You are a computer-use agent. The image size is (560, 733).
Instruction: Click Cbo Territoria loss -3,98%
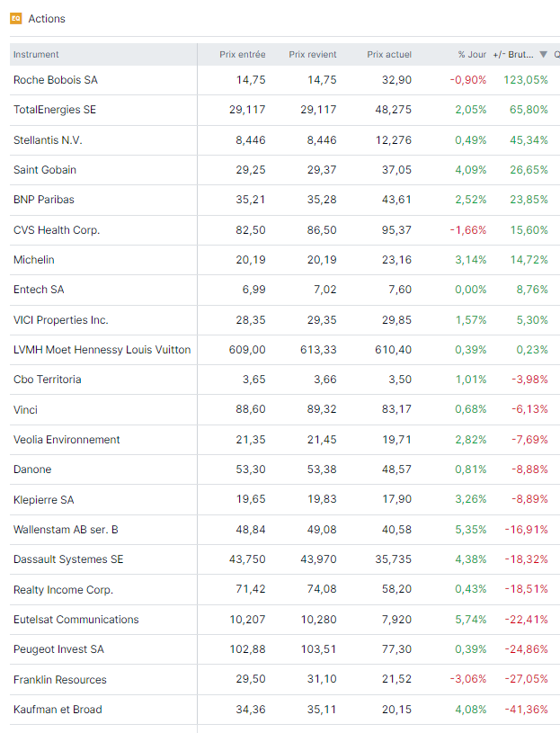coord(529,380)
